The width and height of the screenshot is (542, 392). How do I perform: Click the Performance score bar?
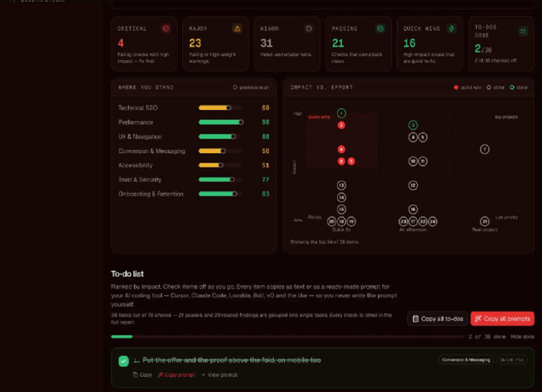tap(221, 122)
